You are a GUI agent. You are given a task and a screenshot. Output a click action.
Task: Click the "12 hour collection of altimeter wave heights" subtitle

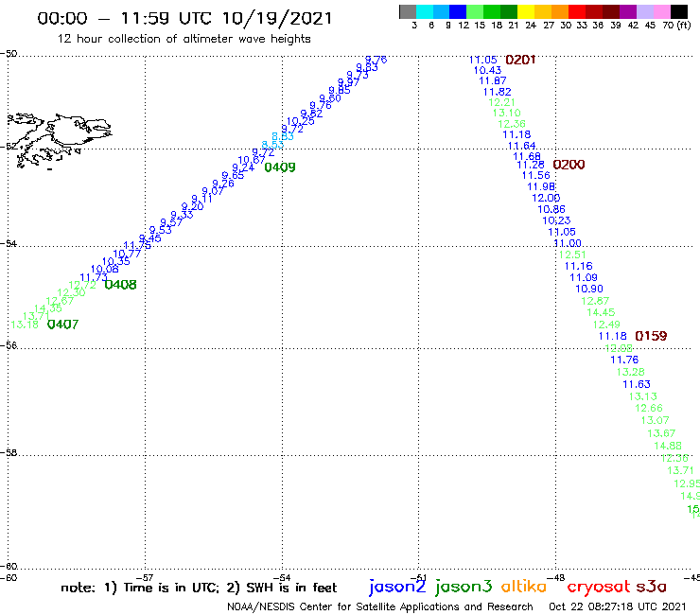[184, 39]
